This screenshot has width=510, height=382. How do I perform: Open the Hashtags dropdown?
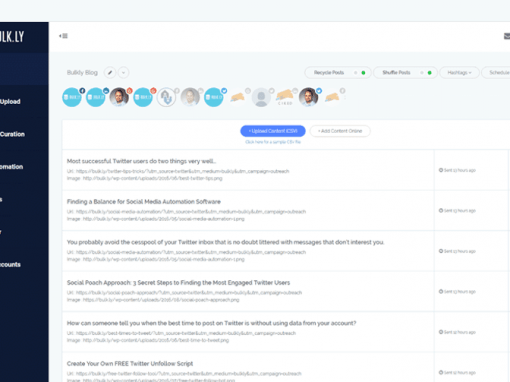click(459, 72)
